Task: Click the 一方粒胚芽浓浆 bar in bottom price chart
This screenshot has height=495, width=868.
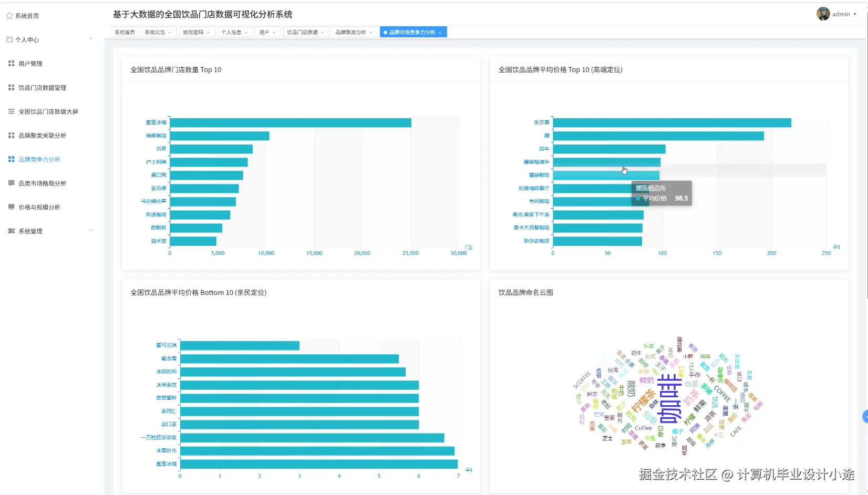Action: point(312,438)
